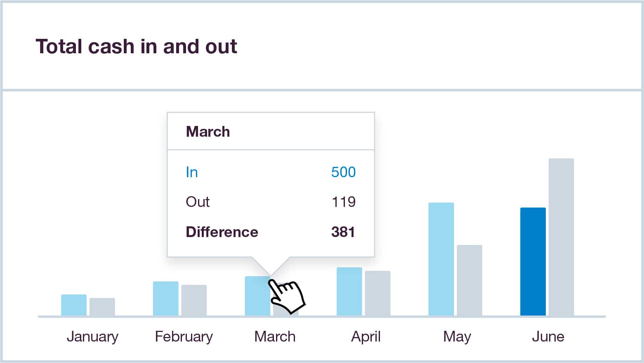Viewport: 644px width, 363px height.
Task: Select February's grey cash-out bar
Action: (x=194, y=301)
